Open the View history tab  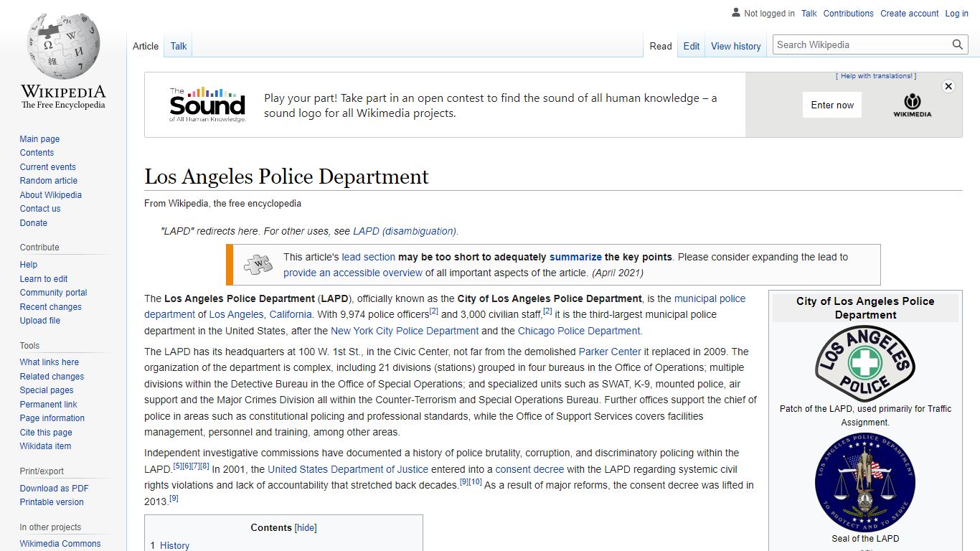click(x=736, y=46)
